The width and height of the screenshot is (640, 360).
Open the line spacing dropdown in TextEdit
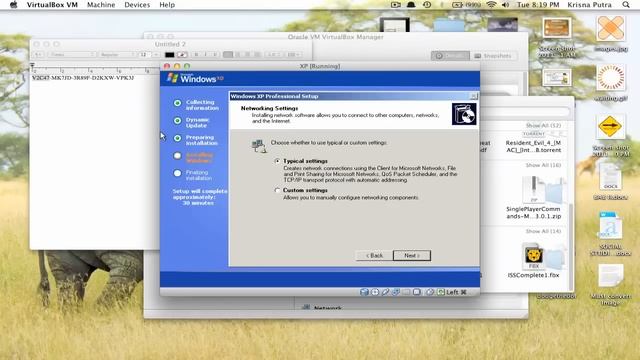(x=273, y=55)
